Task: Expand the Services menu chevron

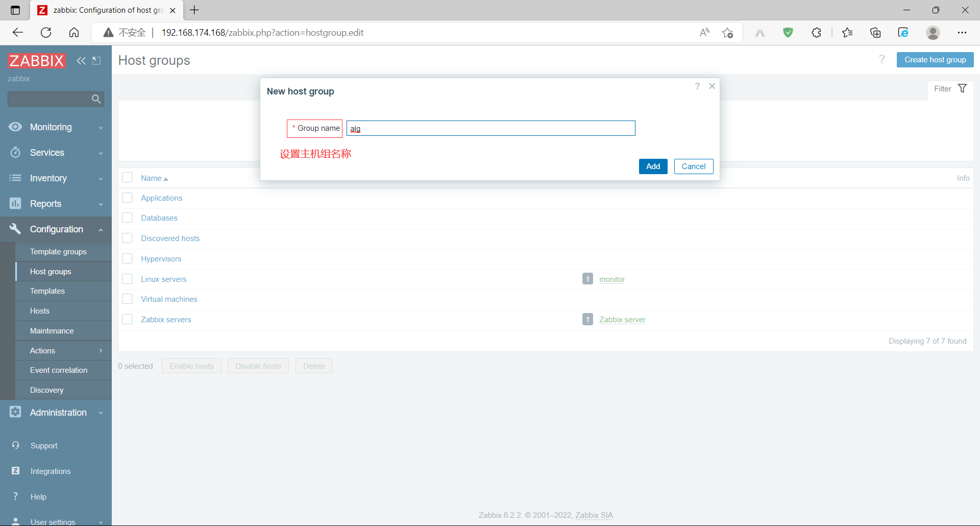Action: 101,153
